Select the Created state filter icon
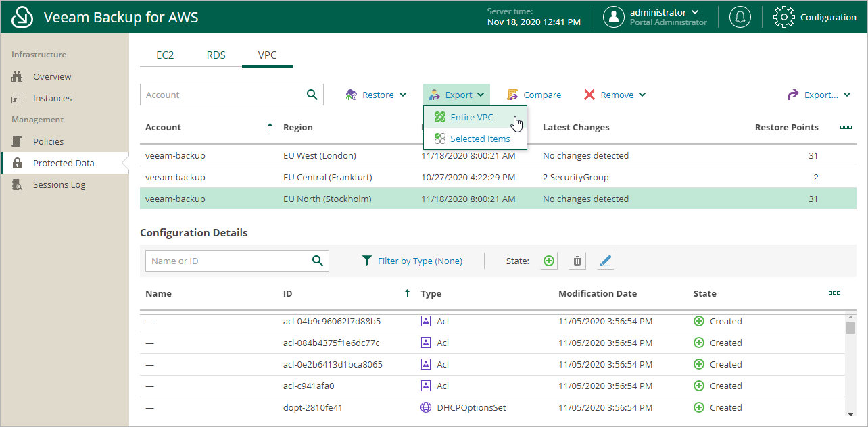Image resolution: width=868 pixels, height=427 pixels. coord(549,261)
